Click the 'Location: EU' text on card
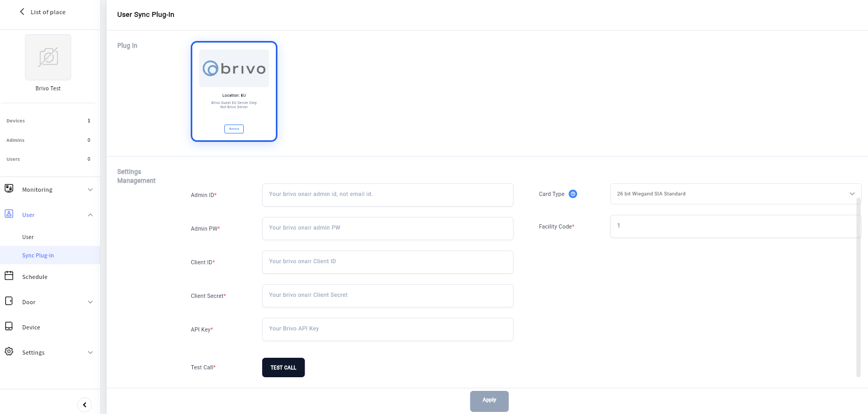868x414 pixels. pos(234,96)
